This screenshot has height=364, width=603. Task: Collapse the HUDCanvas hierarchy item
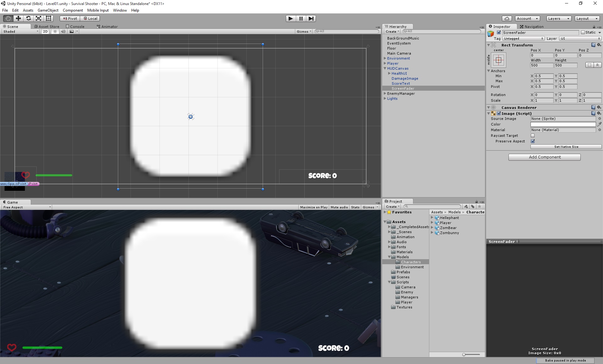click(385, 68)
